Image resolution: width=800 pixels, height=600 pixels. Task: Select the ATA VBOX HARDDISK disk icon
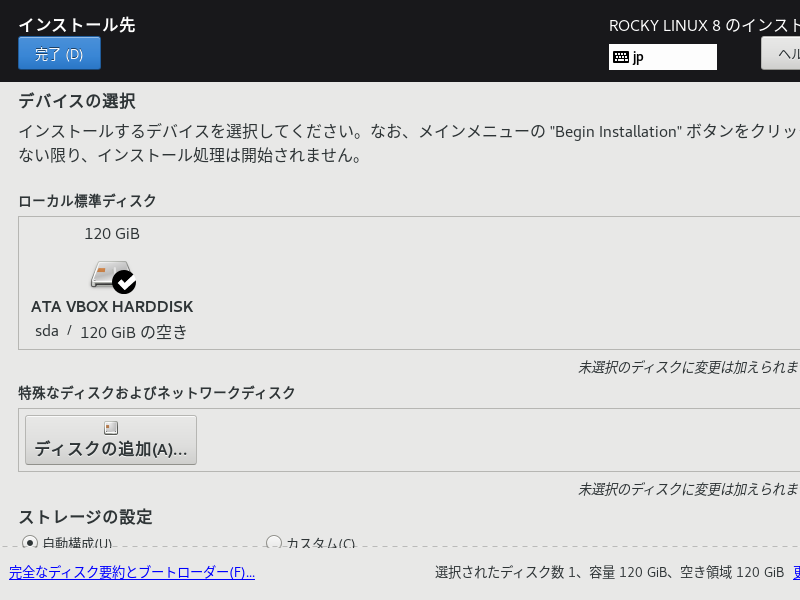113,277
